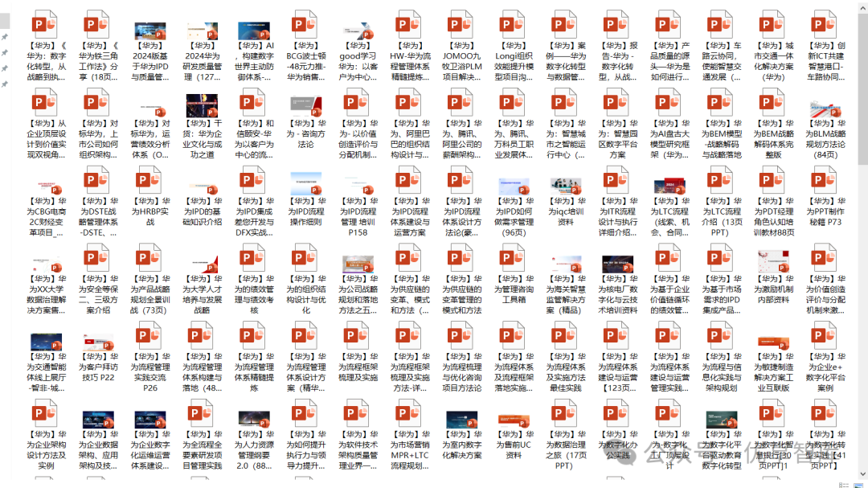Select the 华为核电厂数字化与云技术培训资料 thumbnail
This screenshot has height=488, width=868.
pyautogui.click(x=617, y=265)
